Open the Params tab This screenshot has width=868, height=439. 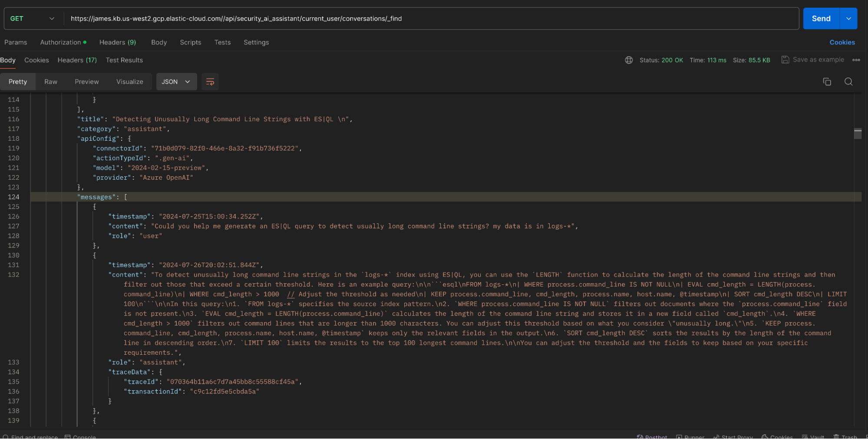pos(16,42)
